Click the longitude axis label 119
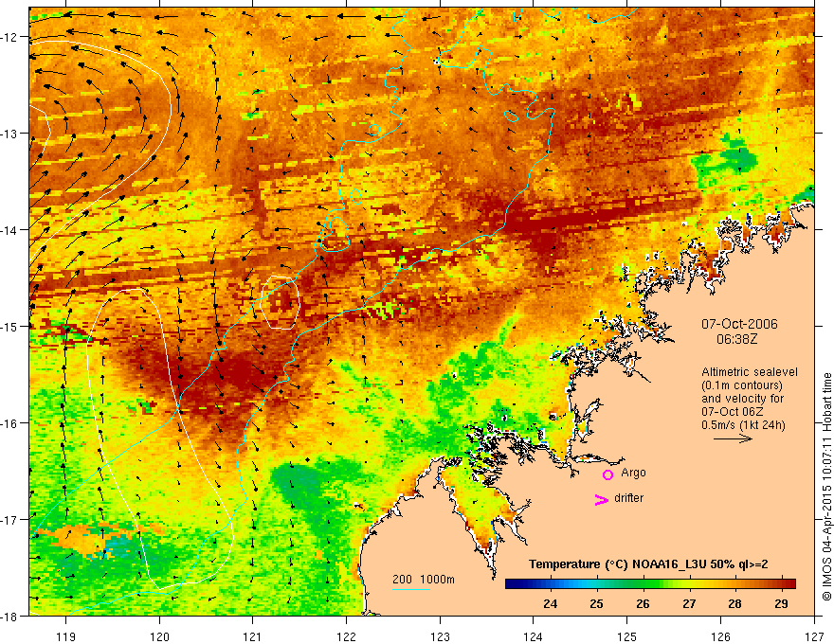This screenshot has width=834, height=644. (66, 636)
